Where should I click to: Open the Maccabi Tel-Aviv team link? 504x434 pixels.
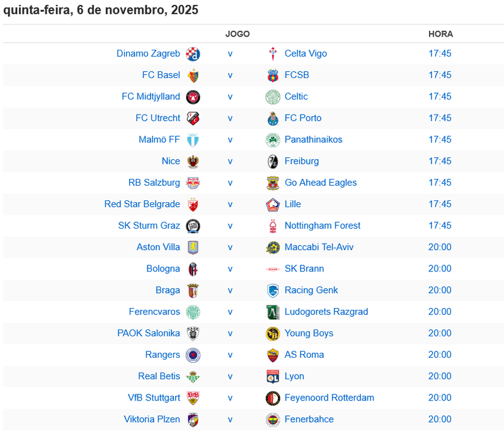click(319, 247)
